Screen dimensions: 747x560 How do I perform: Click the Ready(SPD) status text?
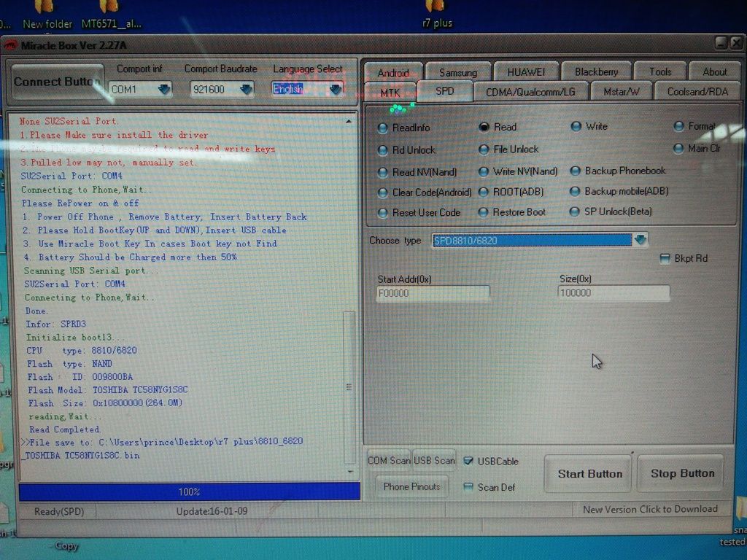pos(59,511)
